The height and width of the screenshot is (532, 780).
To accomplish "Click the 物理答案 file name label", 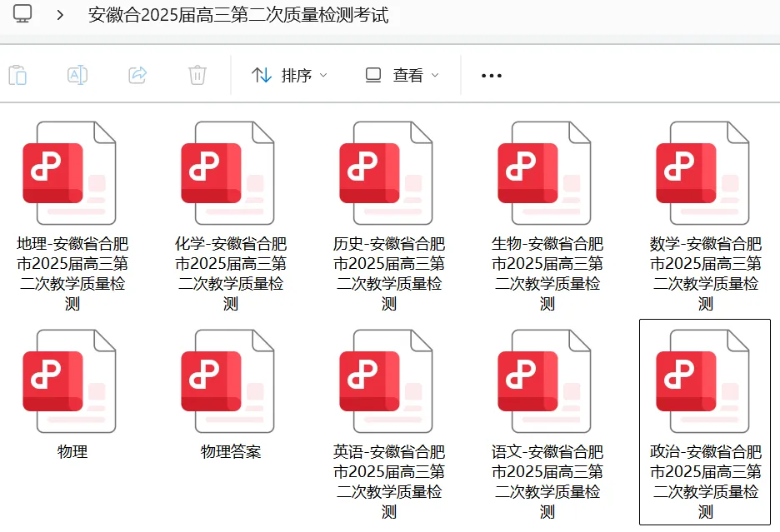I will pos(231,451).
